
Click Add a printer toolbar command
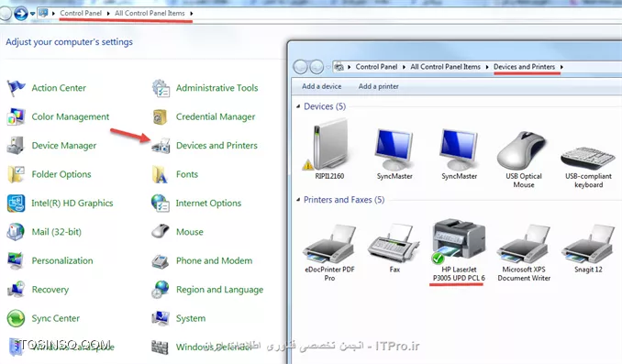tap(379, 86)
